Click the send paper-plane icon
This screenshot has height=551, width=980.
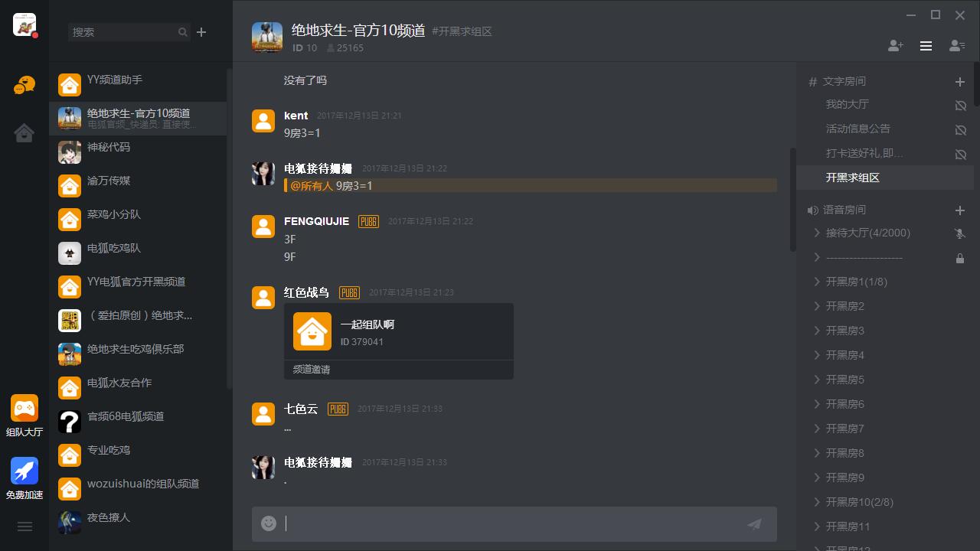[755, 523]
